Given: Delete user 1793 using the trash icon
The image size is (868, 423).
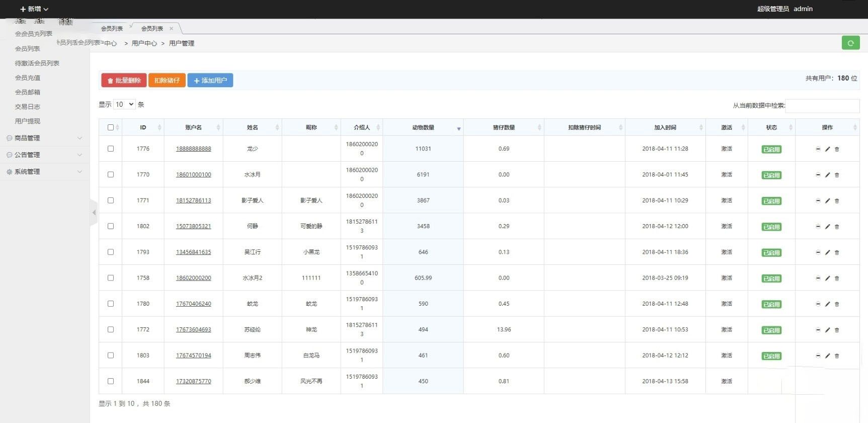Looking at the screenshot, I should pos(837,253).
